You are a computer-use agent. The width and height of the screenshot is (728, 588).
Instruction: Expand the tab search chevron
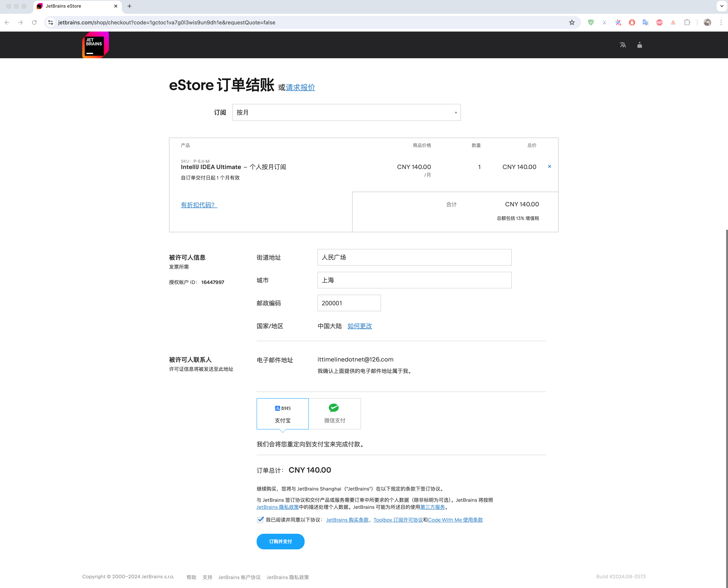(722, 6)
